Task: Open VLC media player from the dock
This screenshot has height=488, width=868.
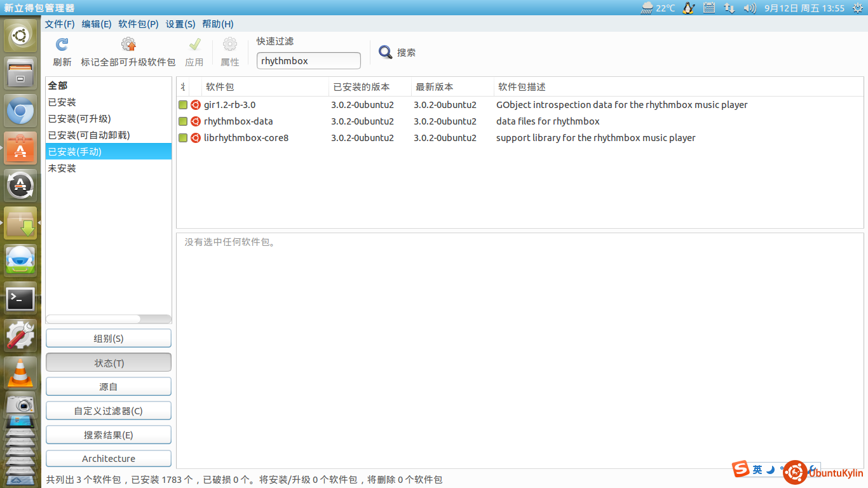Action: click(20, 372)
